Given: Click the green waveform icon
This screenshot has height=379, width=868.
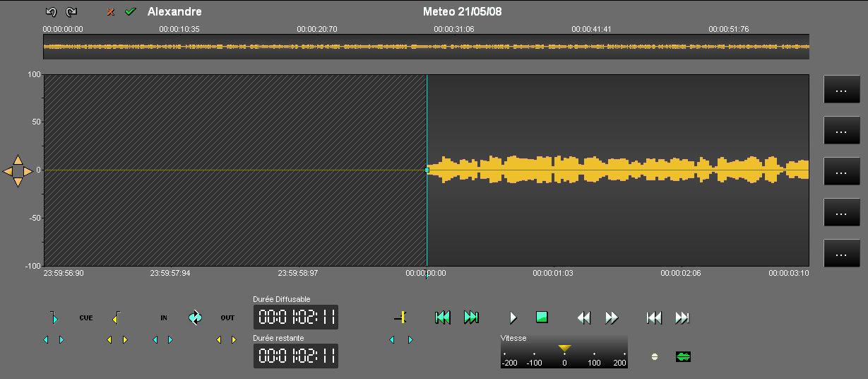Looking at the screenshot, I should point(682,356).
